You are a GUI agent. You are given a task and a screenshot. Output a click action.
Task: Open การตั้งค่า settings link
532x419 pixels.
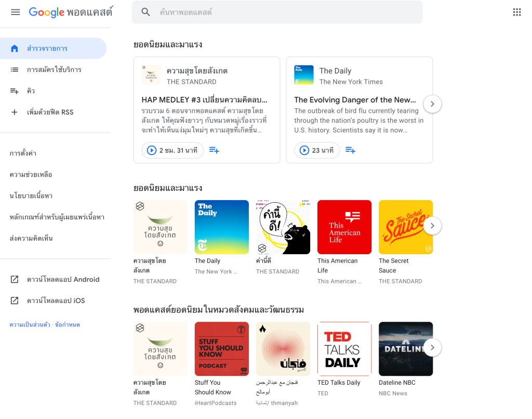[23, 153]
